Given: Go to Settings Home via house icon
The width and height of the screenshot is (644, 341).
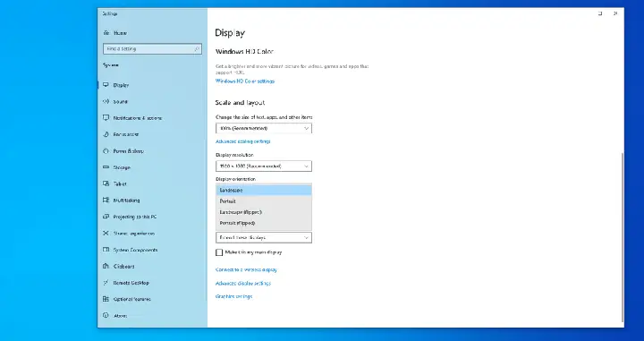Looking at the screenshot, I should 106,33.
